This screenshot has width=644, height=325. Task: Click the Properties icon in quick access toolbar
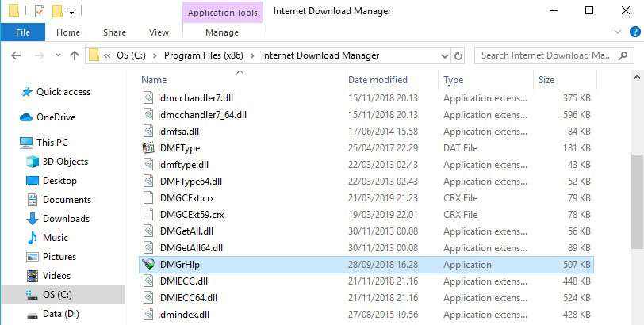tap(40, 11)
